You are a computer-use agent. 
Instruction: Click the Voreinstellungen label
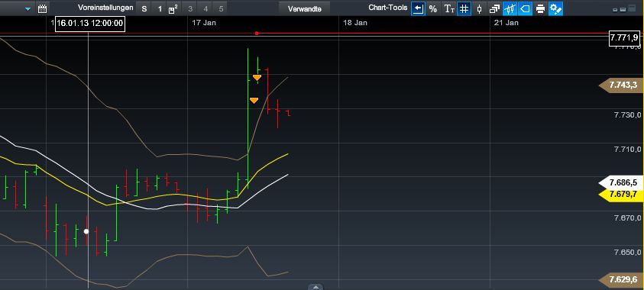tap(105, 8)
